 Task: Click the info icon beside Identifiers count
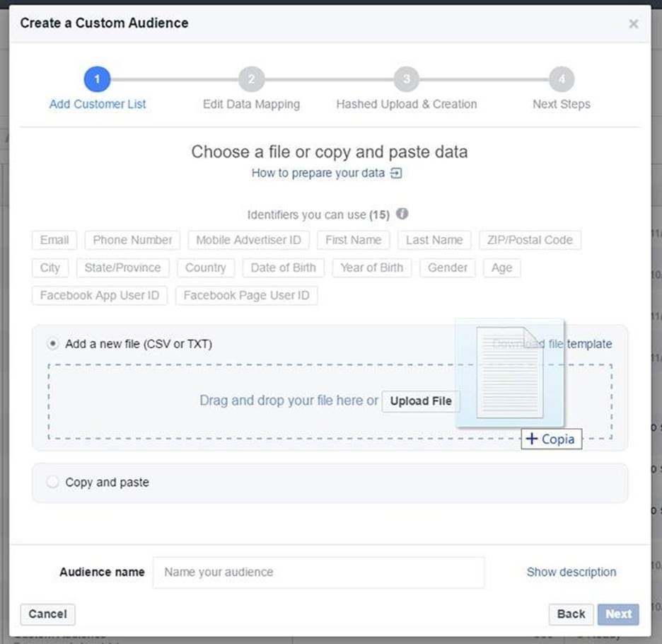click(402, 214)
